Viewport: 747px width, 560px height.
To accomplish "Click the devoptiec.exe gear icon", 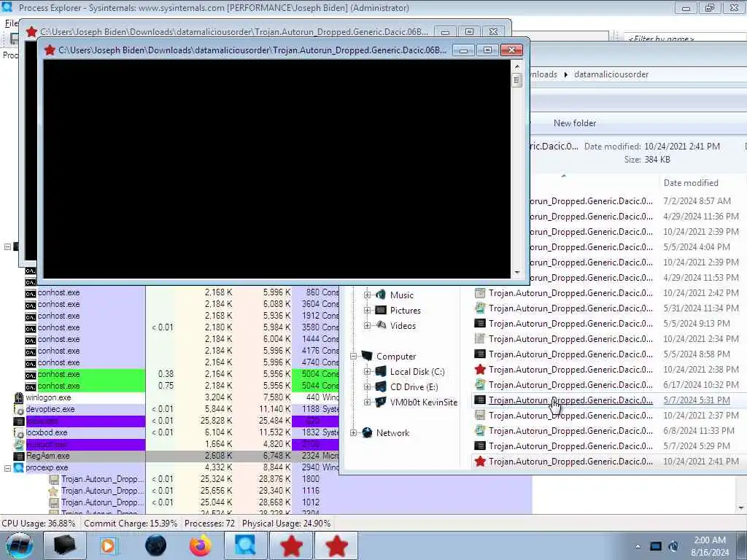I will click(19, 410).
